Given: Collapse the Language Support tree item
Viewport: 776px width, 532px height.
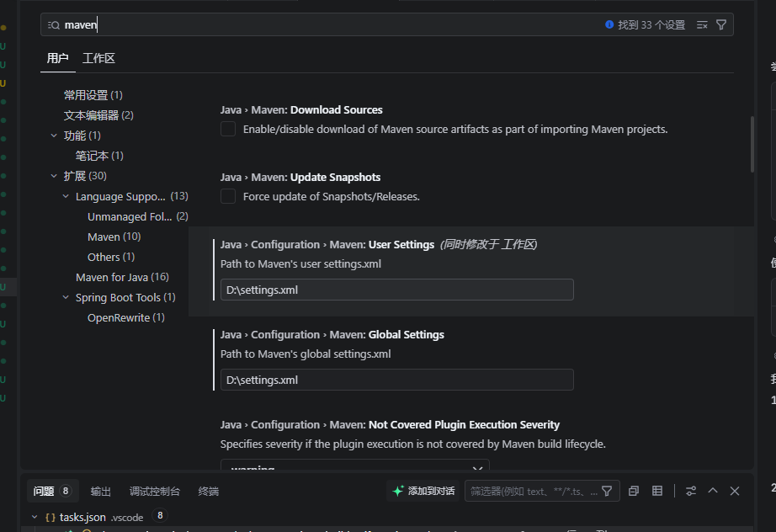Looking at the screenshot, I should [66, 196].
